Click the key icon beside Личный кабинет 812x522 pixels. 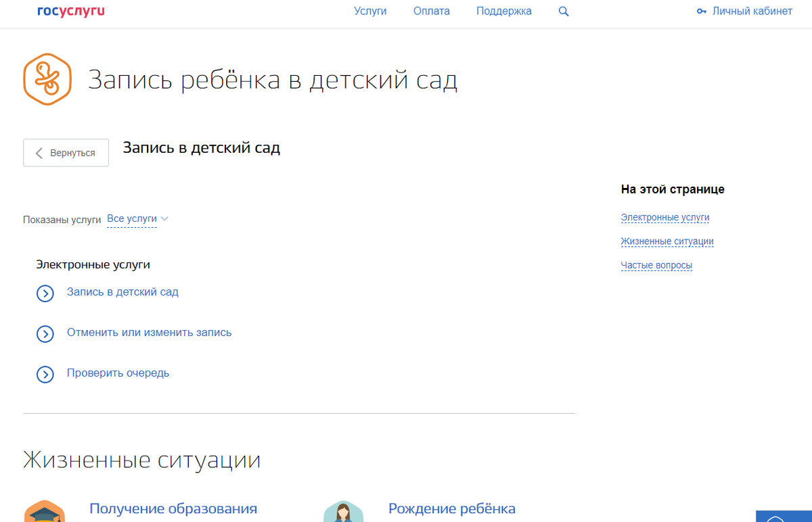[x=702, y=11]
